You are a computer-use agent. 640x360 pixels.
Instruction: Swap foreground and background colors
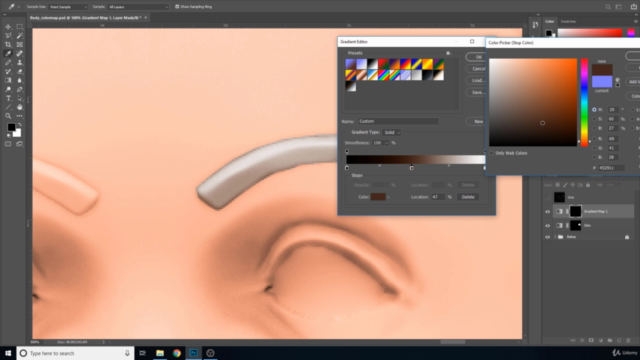20,125
